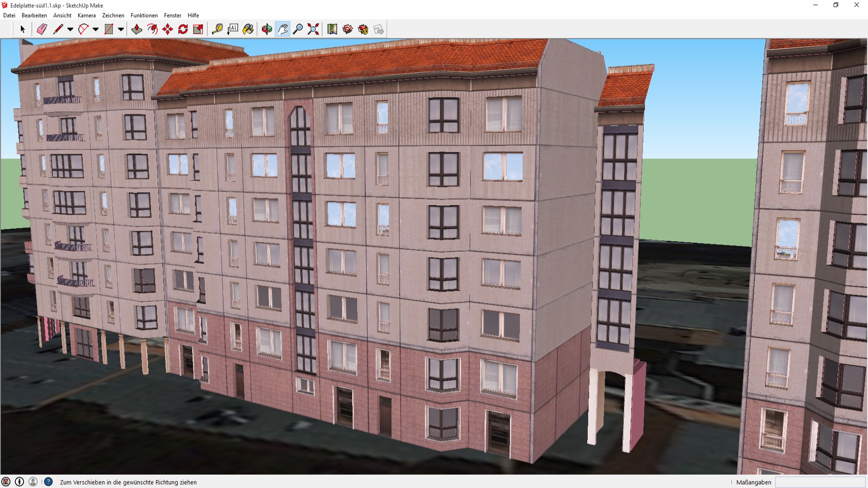The width and height of the screenshot is (868, 488).
Task: Click the Add Location map button
Action: [x=332, y=29]
